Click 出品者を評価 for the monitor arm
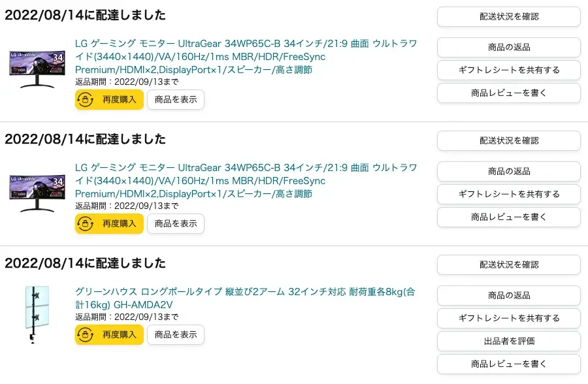Viewport: 588px width, 384px height. point(509,342)
